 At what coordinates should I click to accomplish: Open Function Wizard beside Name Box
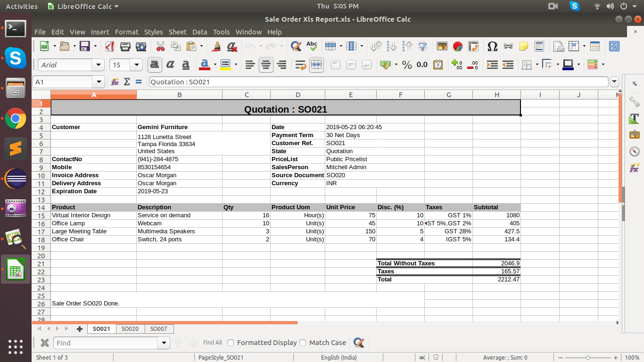point(115,82)
